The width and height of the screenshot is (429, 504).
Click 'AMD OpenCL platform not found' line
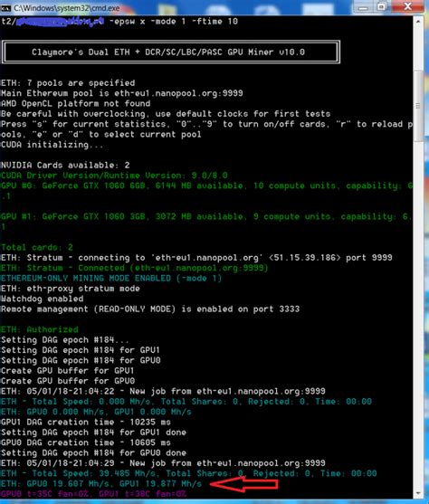[x=76, y=103]
